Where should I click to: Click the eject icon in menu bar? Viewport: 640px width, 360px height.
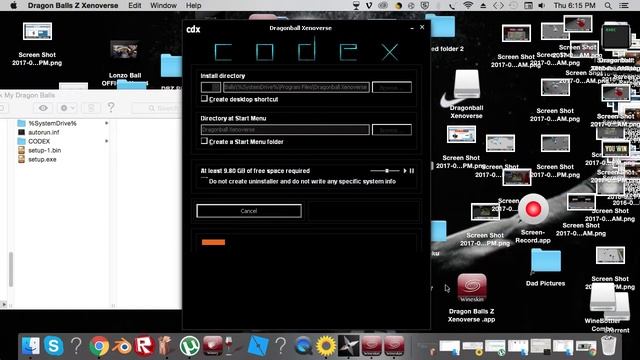tap(483, 5)
